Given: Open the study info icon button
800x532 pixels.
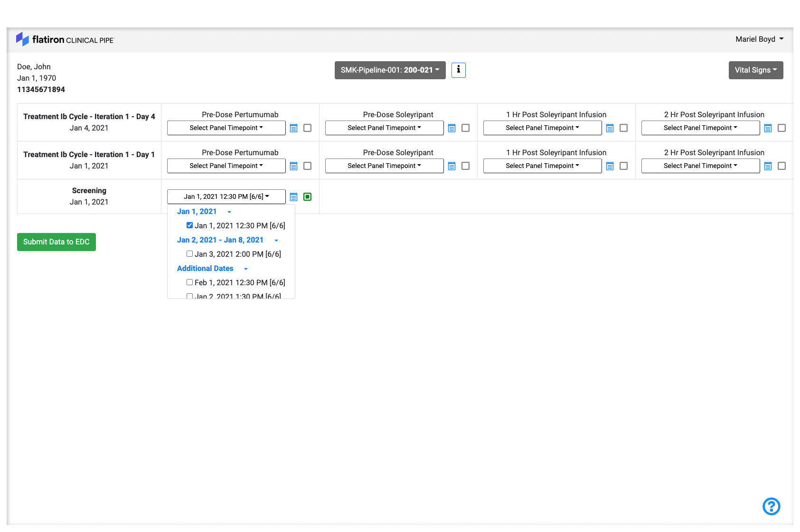Looking at the screenshot, I should pyautogui.click(x=458, y=70).
